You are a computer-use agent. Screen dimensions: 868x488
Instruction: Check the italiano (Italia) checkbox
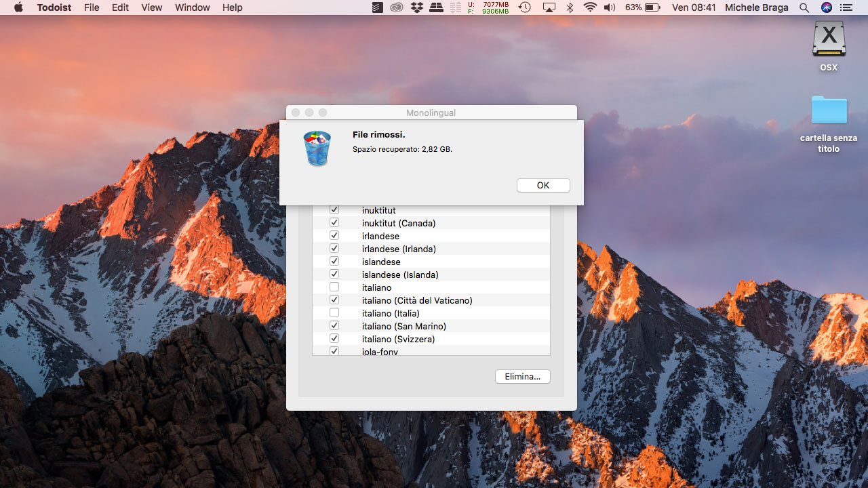tap(334, 313)
